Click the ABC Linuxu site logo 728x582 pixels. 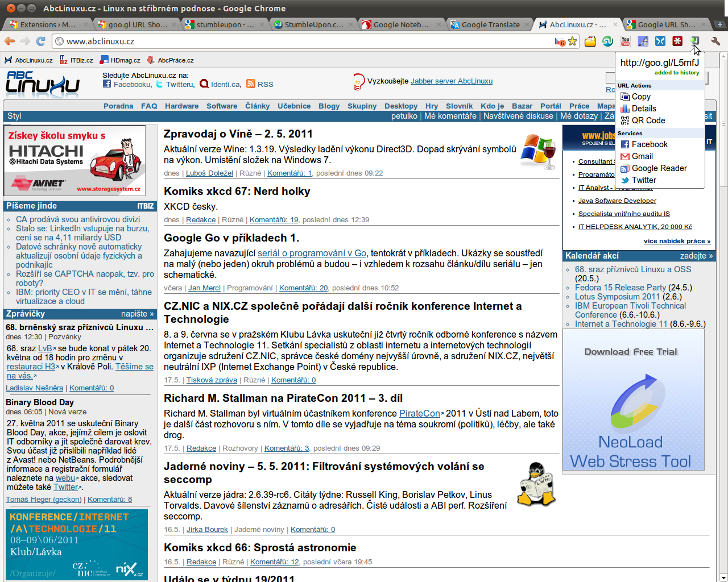(43, 84)
